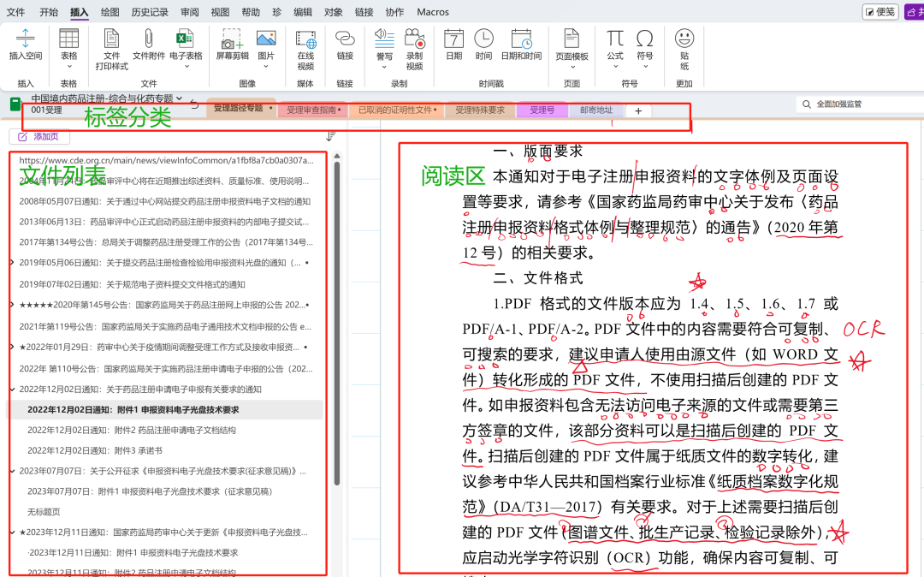
Task: Collapse the 2022年12月02日通知 parent page group
Action: pos(12,389)
